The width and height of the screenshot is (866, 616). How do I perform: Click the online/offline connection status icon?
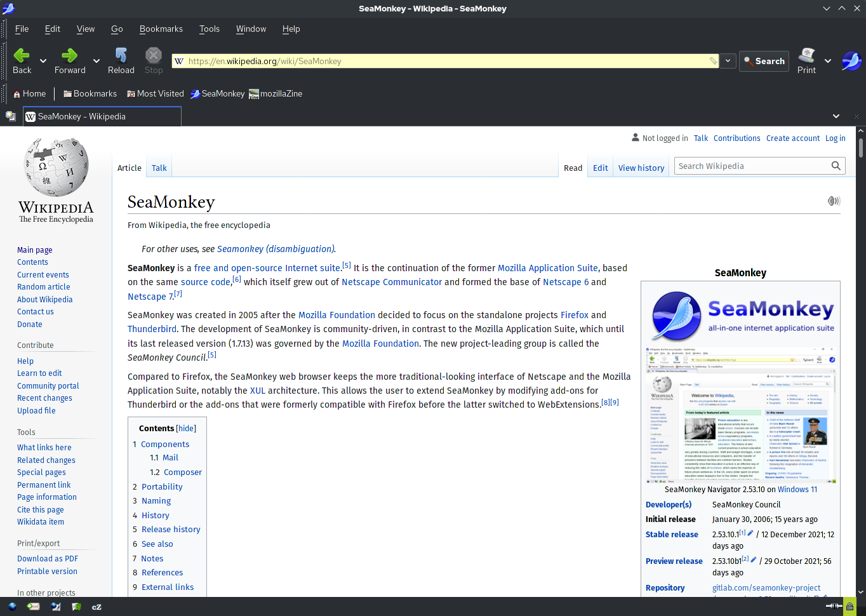pos(834,606)
